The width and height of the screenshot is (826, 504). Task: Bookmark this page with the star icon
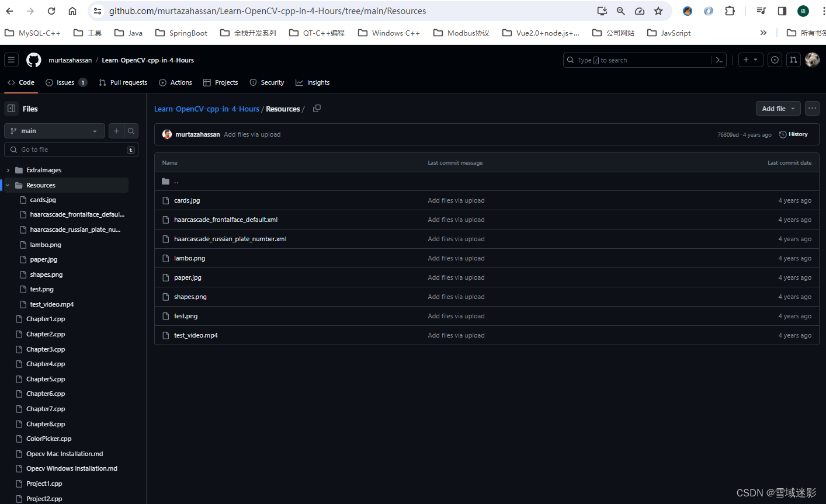tap(658, 11)
